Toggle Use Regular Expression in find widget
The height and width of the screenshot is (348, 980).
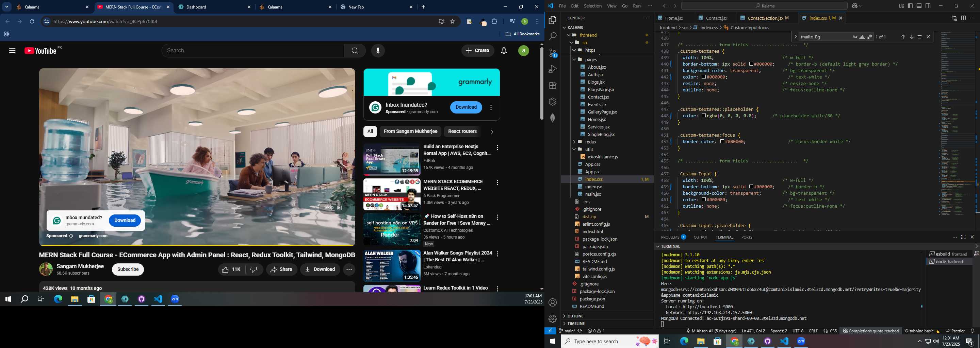click(x=870, y=37)
